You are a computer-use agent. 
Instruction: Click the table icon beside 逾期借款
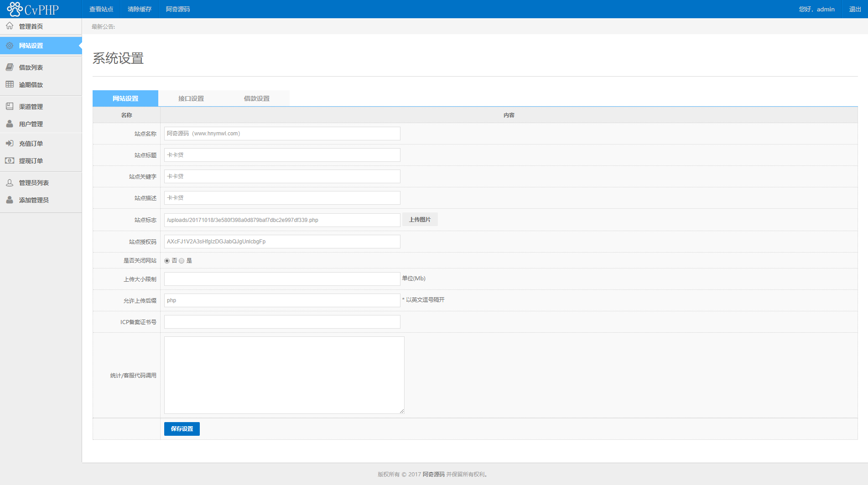pos(10,84)
